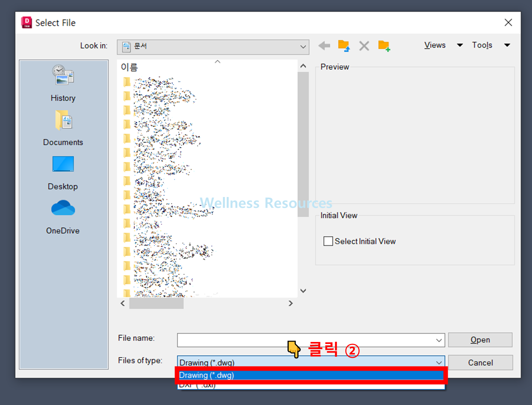Open the History location in sidebar
532x405 pixels.
pos(63,83)
